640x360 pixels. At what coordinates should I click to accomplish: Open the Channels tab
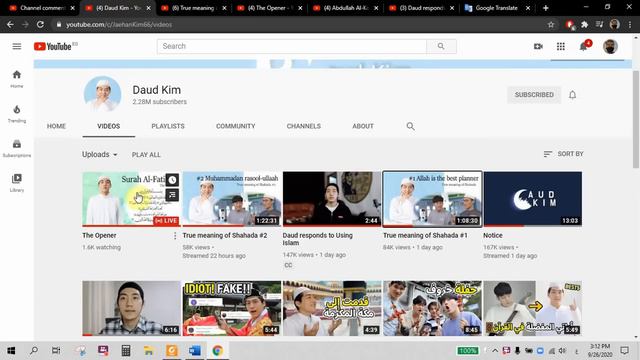click(x=304, y=126)
